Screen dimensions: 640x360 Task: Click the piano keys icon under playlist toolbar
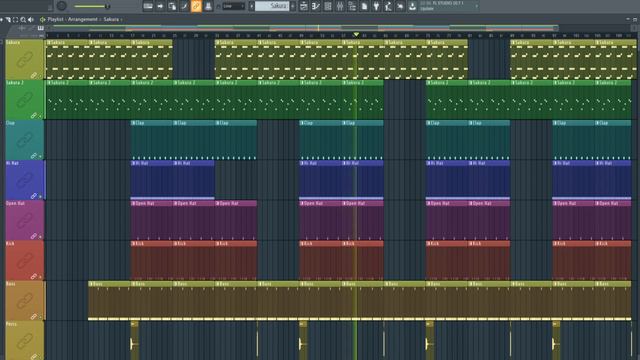click(x=40, y=28)
